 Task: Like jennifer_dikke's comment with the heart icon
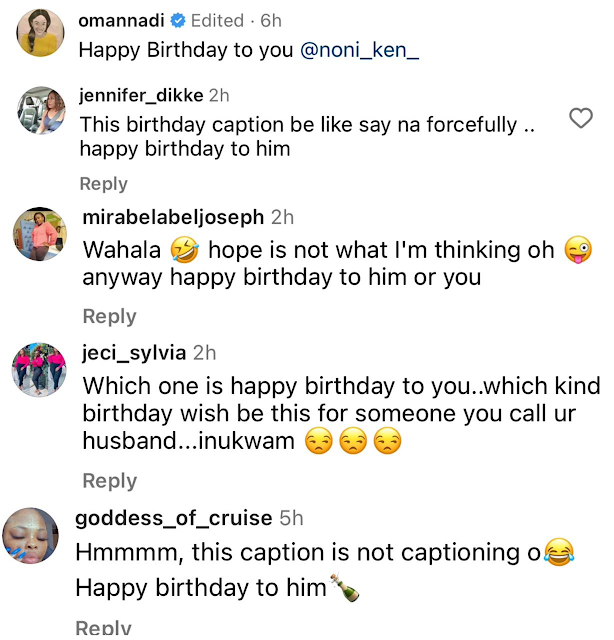point(580,119)
